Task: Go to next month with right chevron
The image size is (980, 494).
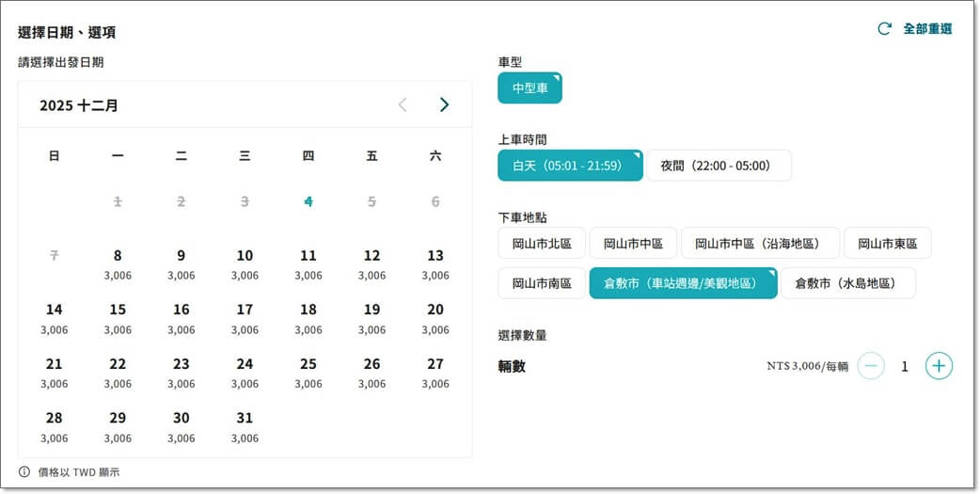Action: 444,104
